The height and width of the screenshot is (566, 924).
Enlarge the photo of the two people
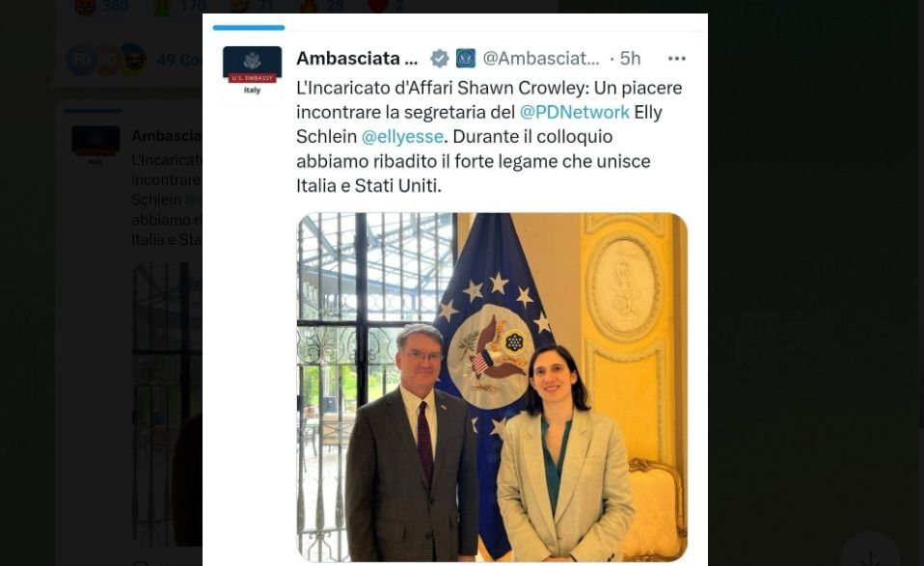492,387
